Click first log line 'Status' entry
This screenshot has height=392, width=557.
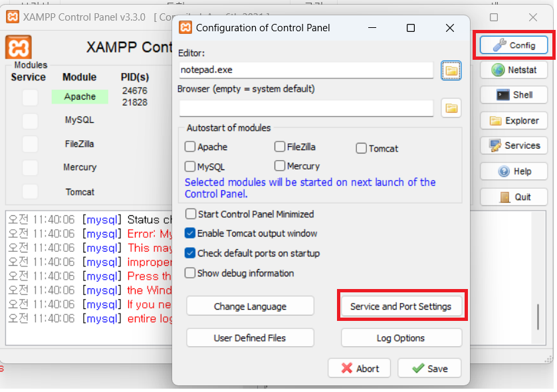click(x=90, y=220)
